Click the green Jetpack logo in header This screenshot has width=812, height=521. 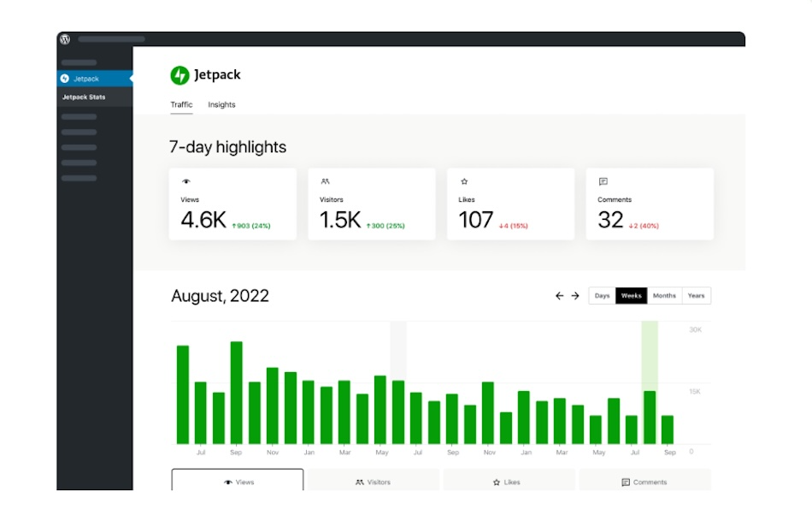179,75
